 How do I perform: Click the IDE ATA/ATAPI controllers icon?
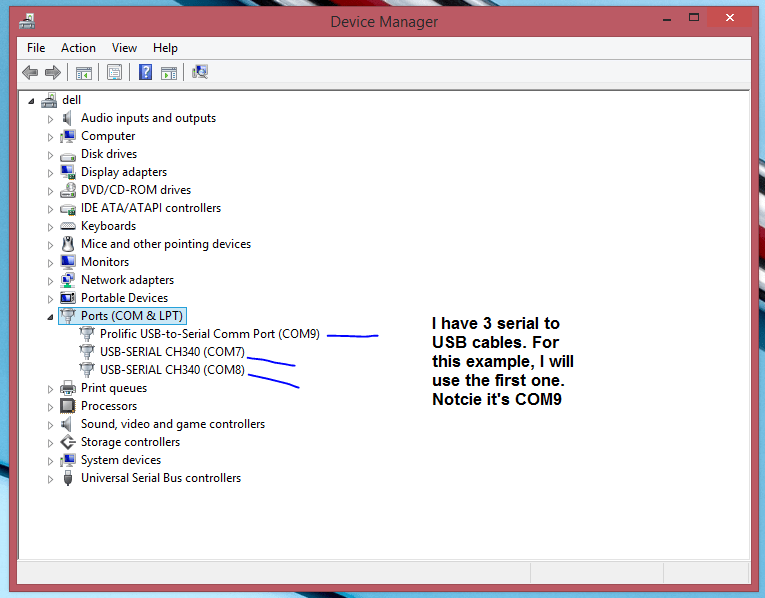tap(68, 209)
